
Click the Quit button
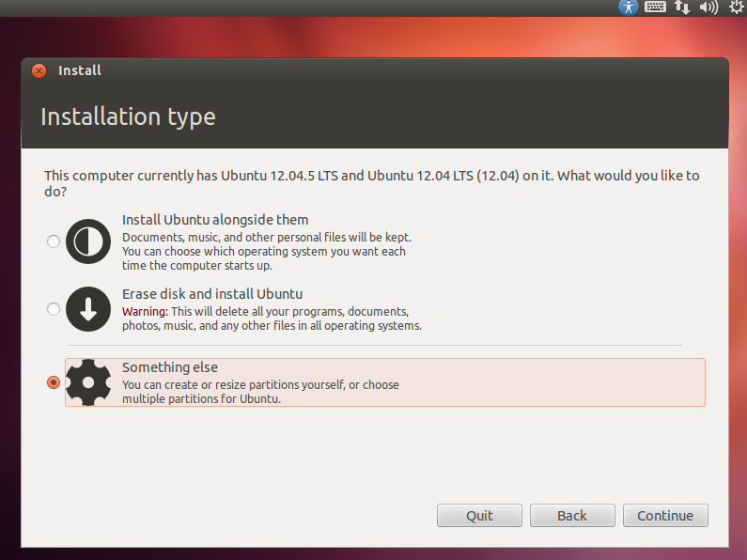[479, 516]
